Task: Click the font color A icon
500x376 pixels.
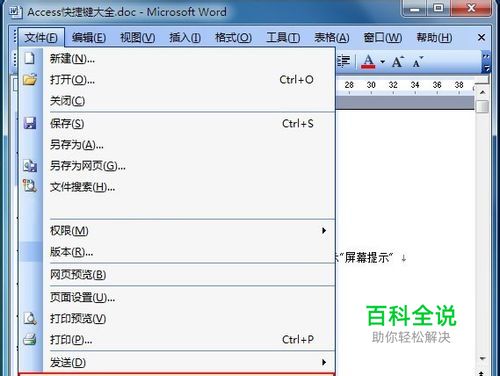Action: click(x=368, y=62)
